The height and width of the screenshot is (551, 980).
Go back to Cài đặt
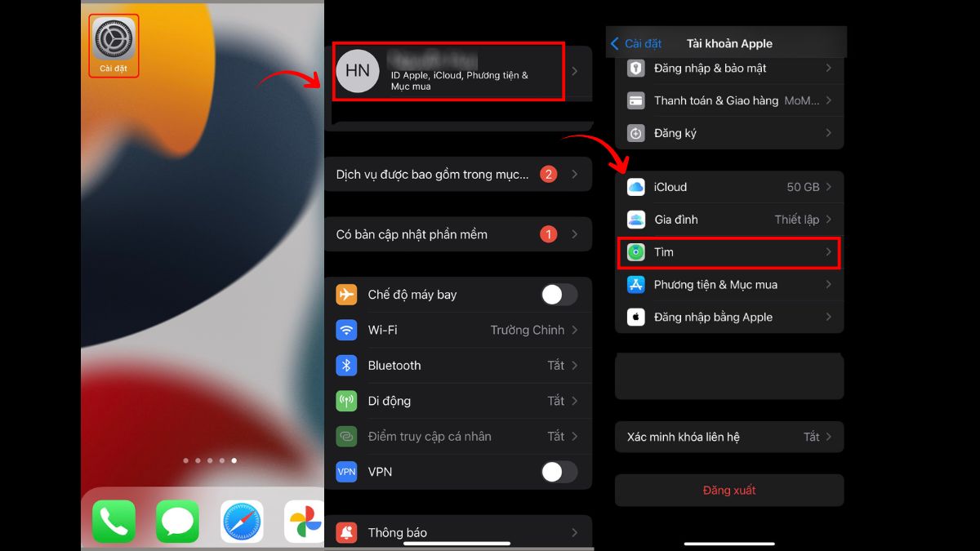click(x=636, y=43)
